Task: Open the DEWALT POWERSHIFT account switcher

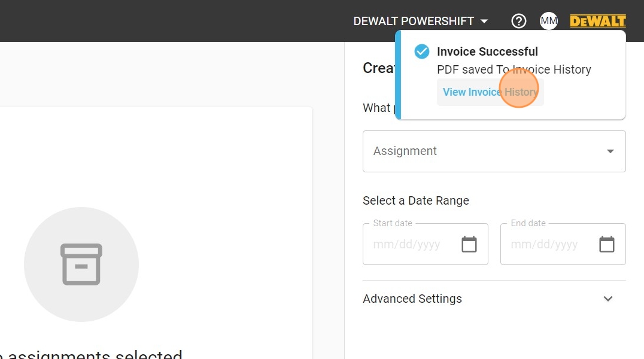Action: (x=421, y=21)
